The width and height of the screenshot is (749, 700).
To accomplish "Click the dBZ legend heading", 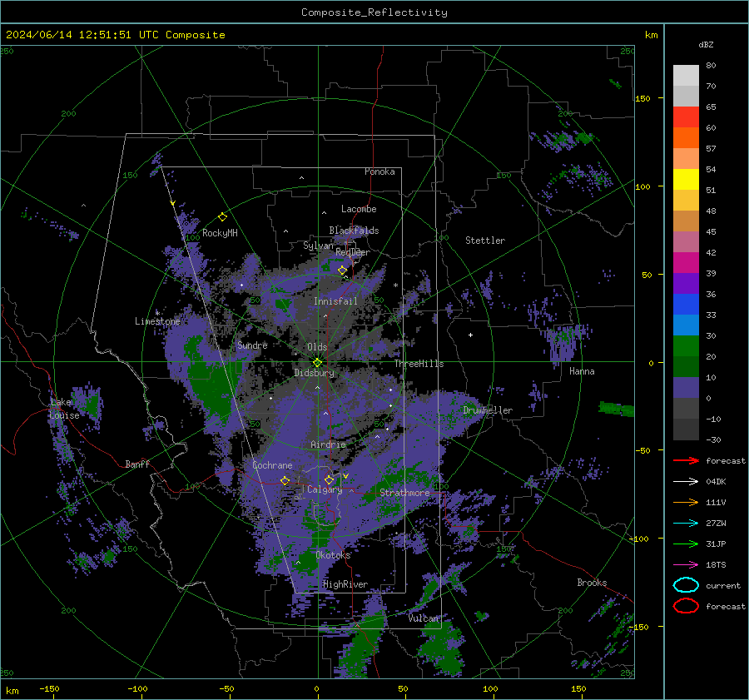I will point(706,45).
